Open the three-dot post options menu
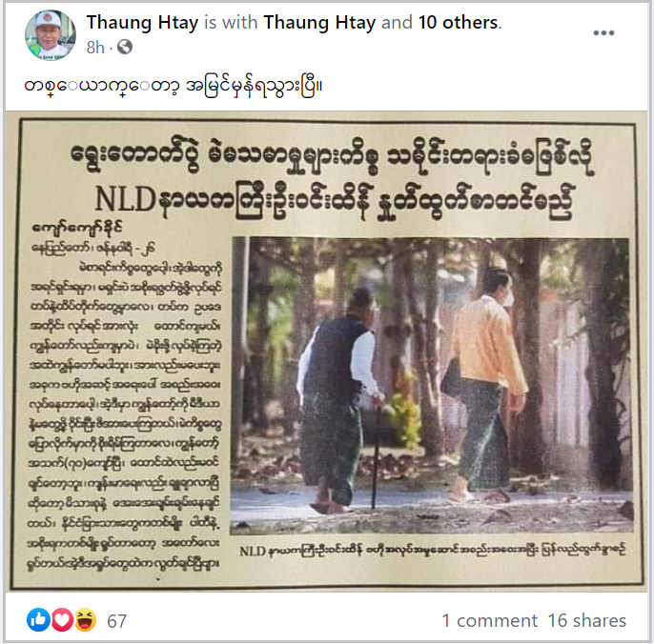Screen dimensions: 654x644 603,33
